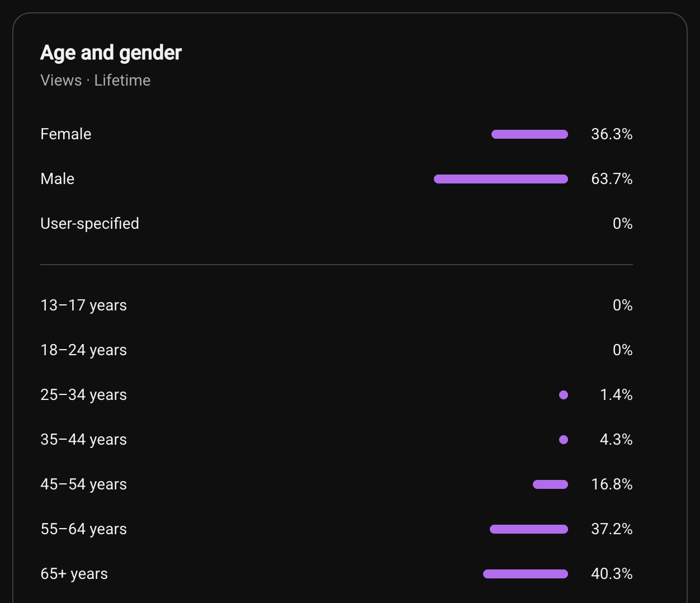The width and height of the screenshot is (700, 603).
Task: Click the Male percentage bar
Action: click(501, 179)
